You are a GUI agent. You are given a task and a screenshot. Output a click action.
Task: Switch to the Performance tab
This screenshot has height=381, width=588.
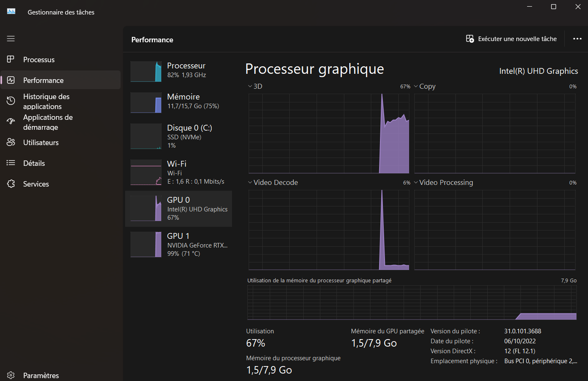coord(43,80)
